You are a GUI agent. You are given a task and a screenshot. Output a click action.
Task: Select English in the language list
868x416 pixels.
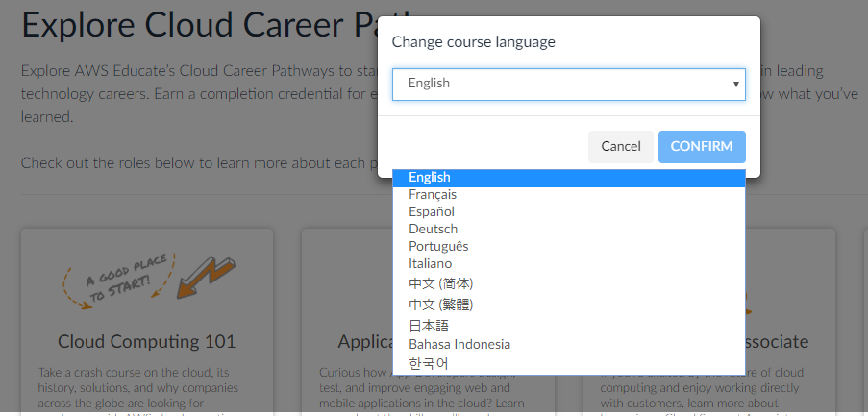568,178
